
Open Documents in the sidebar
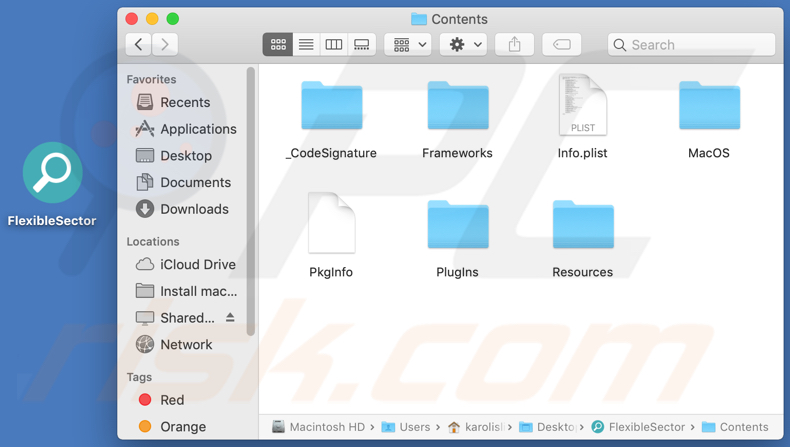183,182
